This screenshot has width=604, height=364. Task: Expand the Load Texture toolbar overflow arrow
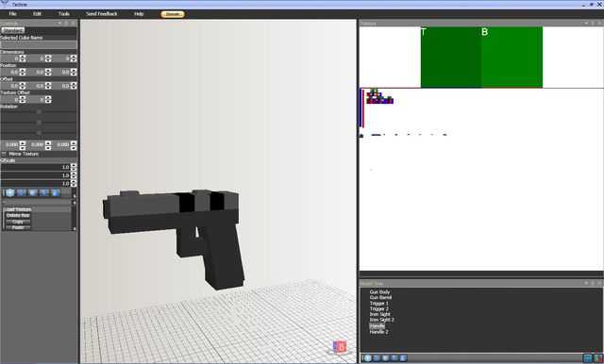click(x=75, y=228)
